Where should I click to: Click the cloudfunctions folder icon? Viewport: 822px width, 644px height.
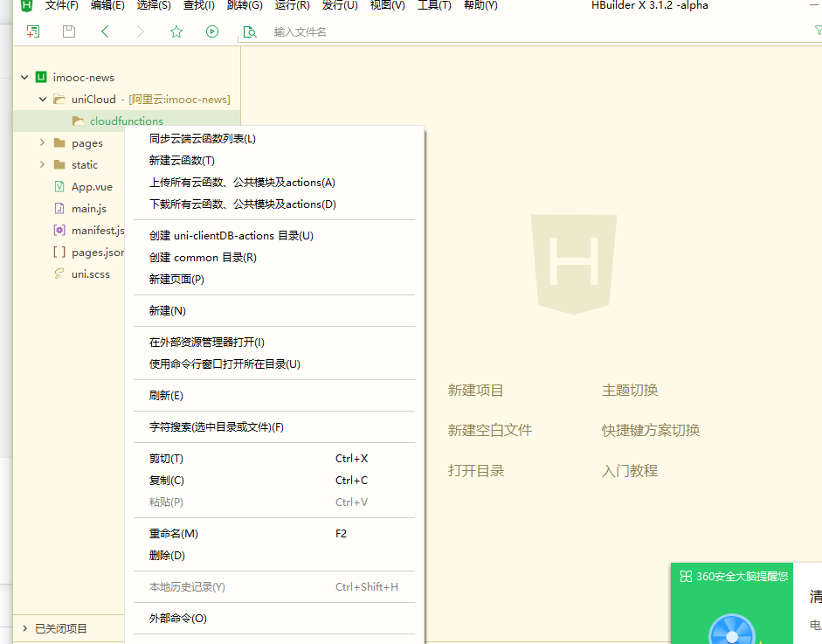tap(78, 121)
